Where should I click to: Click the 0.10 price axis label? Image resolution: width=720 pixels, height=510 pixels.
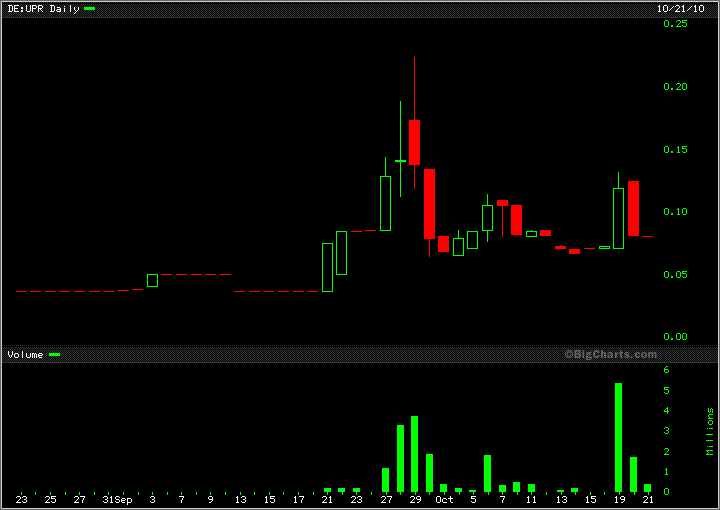[676, 212]
